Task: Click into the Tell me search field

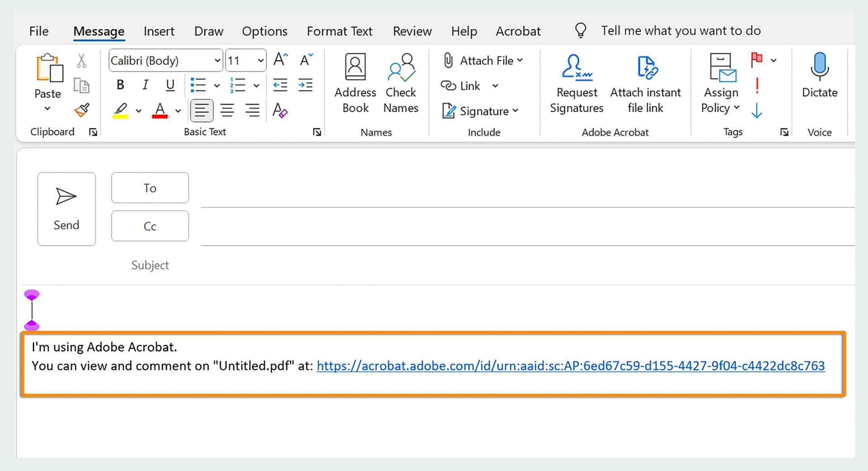Action: 680,31
